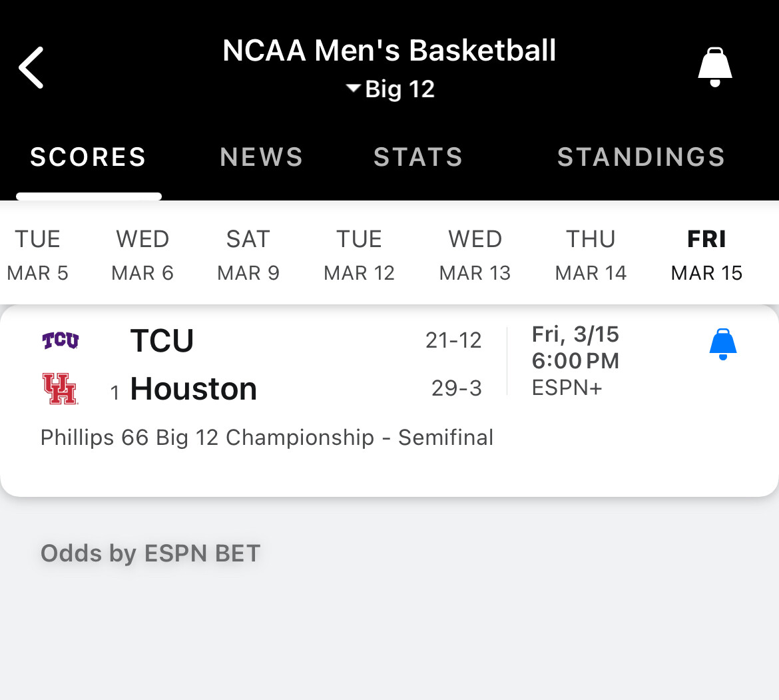
Task: Open the Standings tab
Action: pyautogui.click(x=641, y=157)
